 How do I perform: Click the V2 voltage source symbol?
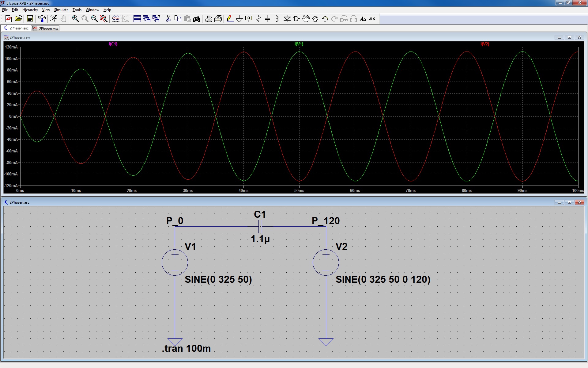tap(326, 263)
